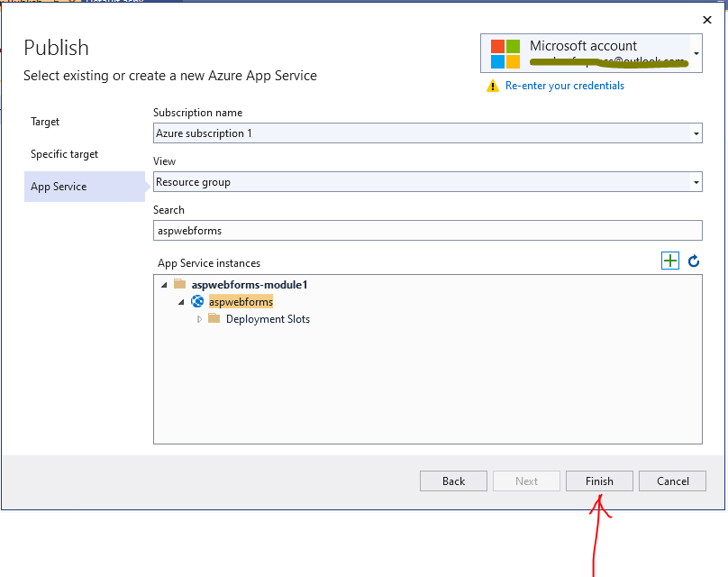Viewport: 728px width, 577px height.
Task: Click the Publish heading
Action: (56, 48)
